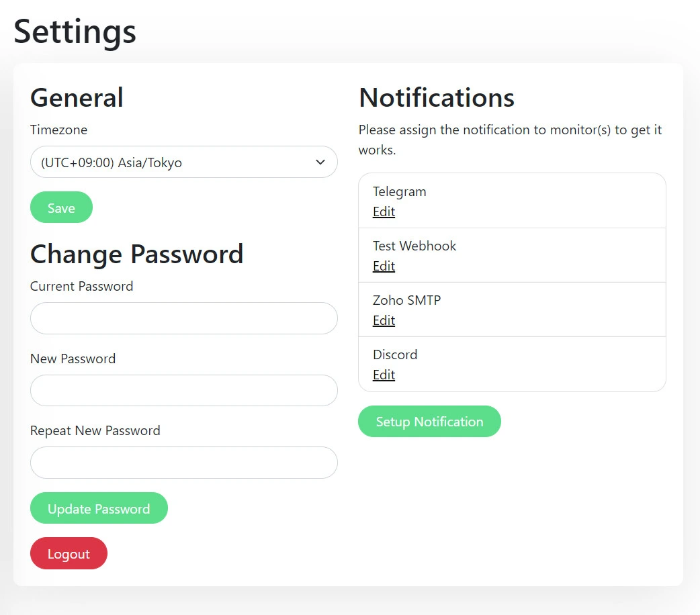Edit the Zoho SMTP notification
The width and height of the screenshot is (700, 615).
[383, 320]
